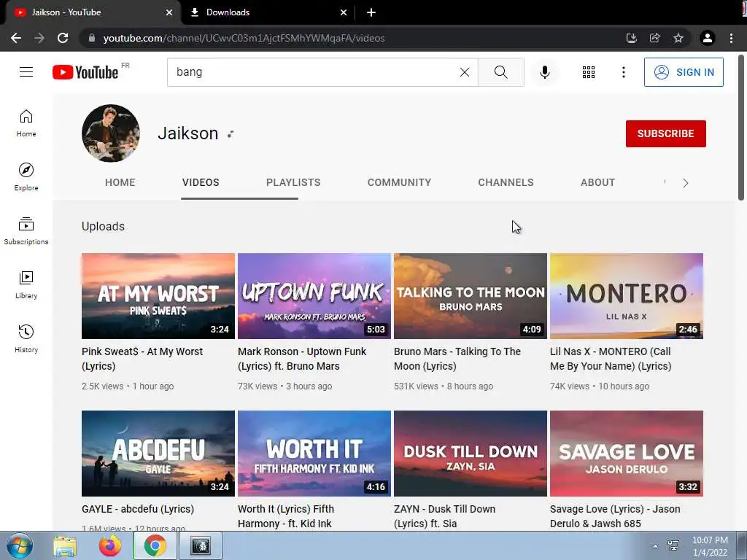The height and width of the screenshot is (560, 747).
Task: Open Bruno Mars - Talking To The Moon title
Action: [457, 359]
